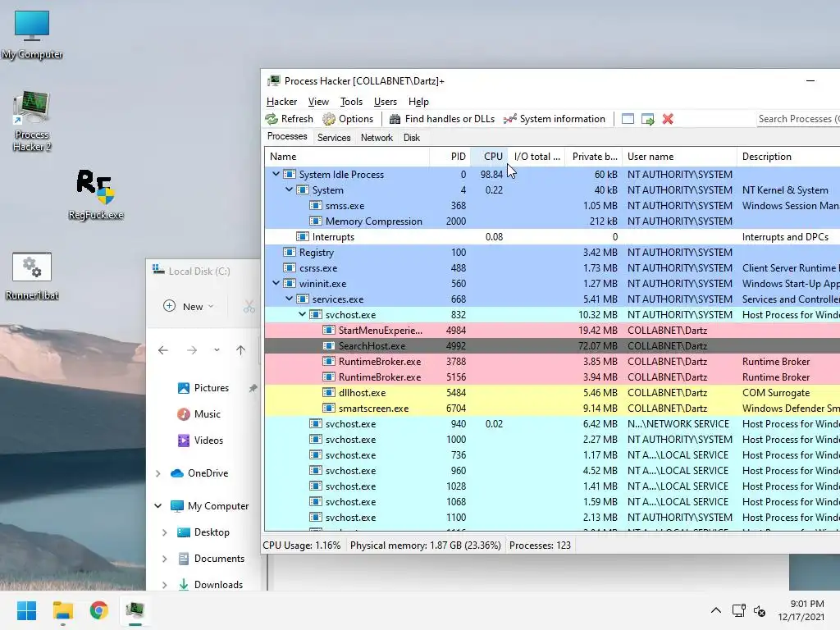Click Refresh in Process Hacker toolbar
The image size is (840, 630).
click(290, 119)
